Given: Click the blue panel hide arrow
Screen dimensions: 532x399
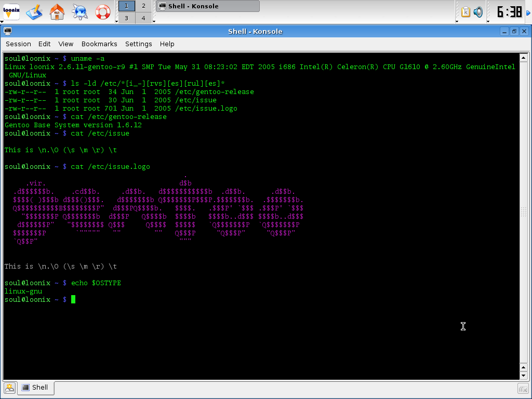Looking at the screenshot, I should click(x=528, y=13).
